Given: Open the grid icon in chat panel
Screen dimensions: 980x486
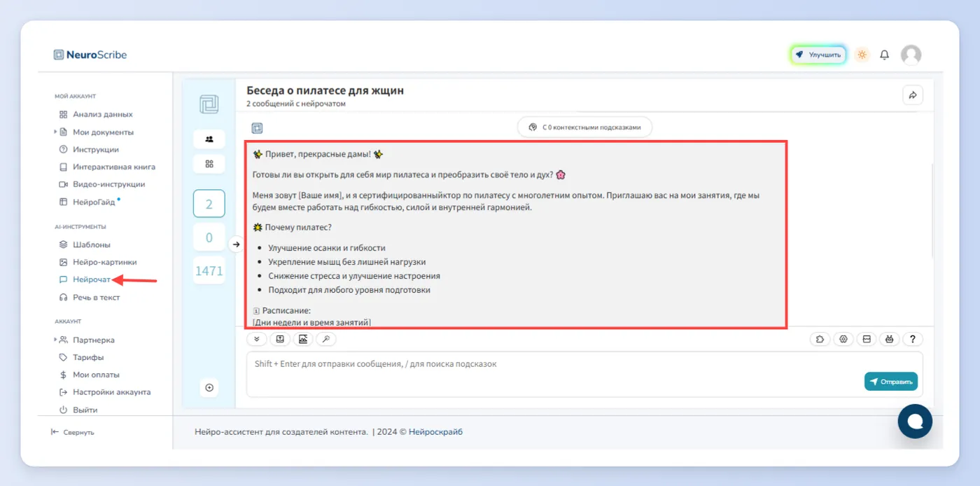Looking at the screenshot, I should point(209,164).
